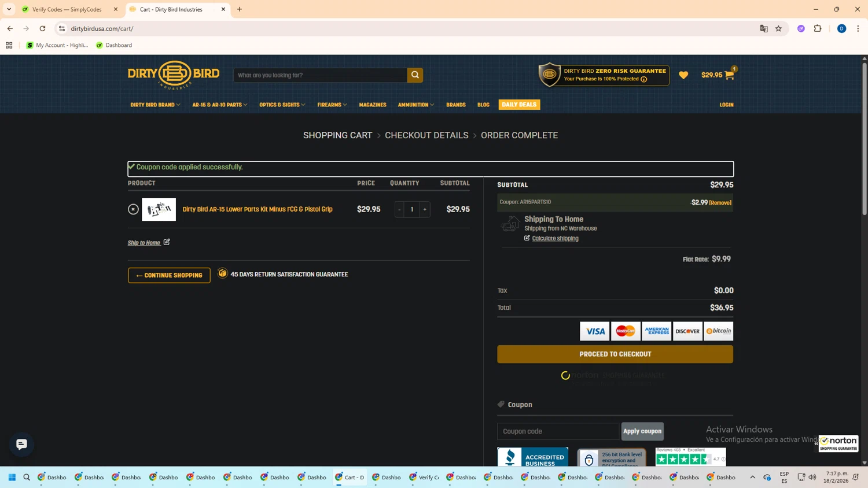Viewport: 868px width, 488px height.
Task: Click the Zero Risk Guarantee banner
Action: point(604,75)
